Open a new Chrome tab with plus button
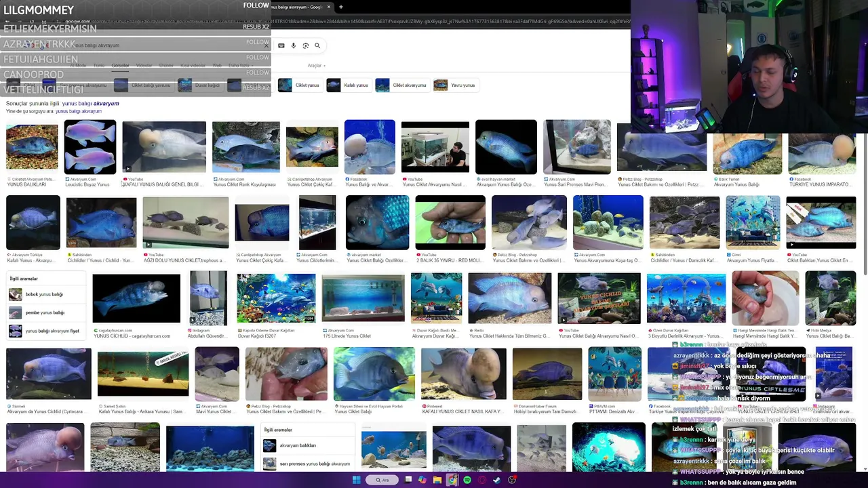 pos(341,7)
